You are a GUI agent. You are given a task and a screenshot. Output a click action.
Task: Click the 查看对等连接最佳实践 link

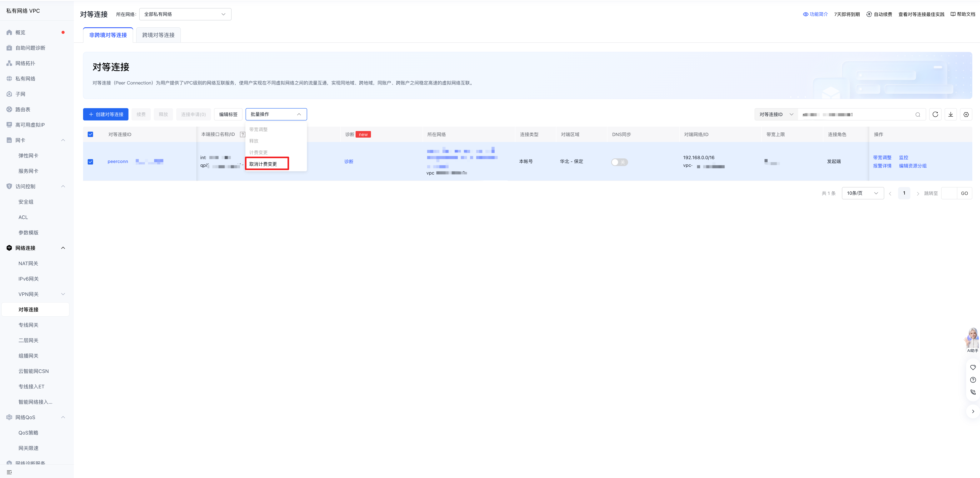(921, 14)
